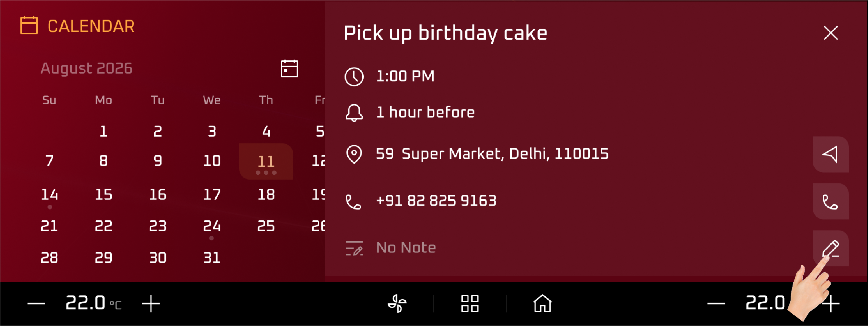
Task: Close the event details panel
Action: click(831, 33)
